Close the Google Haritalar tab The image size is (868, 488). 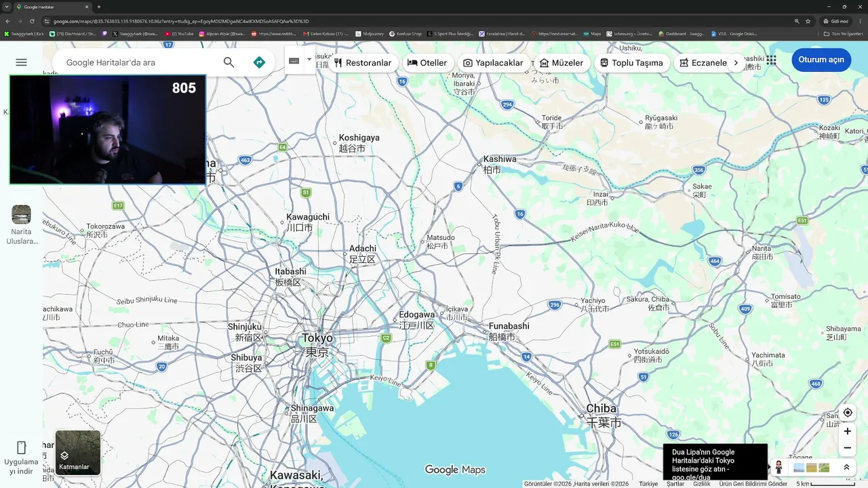(87, 7)
